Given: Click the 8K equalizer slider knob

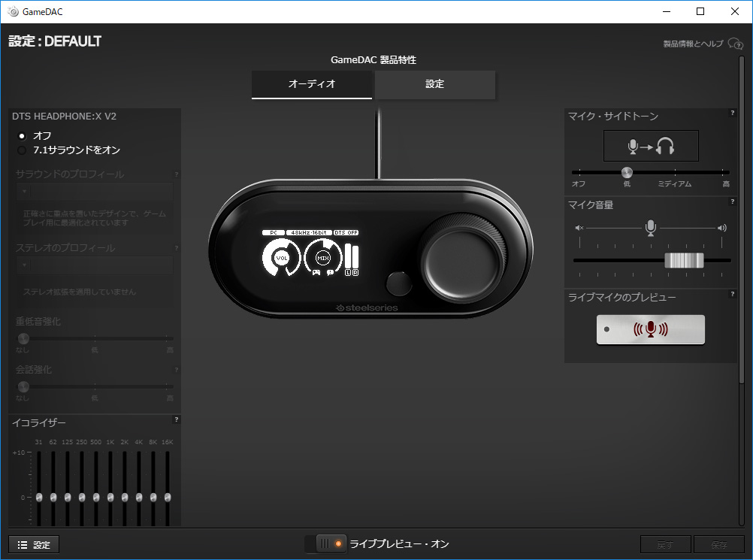Looking at the screenshot, I should click(x=153, y=497).
